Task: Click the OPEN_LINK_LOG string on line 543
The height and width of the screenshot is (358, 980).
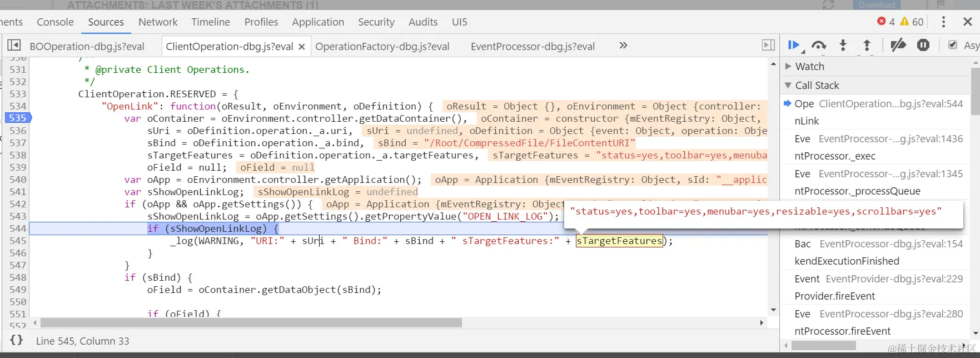Action: coord(505,216)
